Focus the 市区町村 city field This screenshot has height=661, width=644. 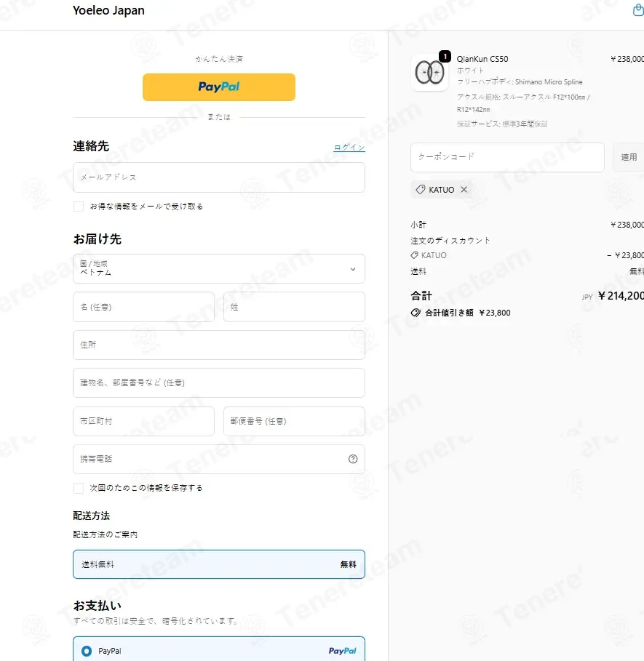[143, 421]
